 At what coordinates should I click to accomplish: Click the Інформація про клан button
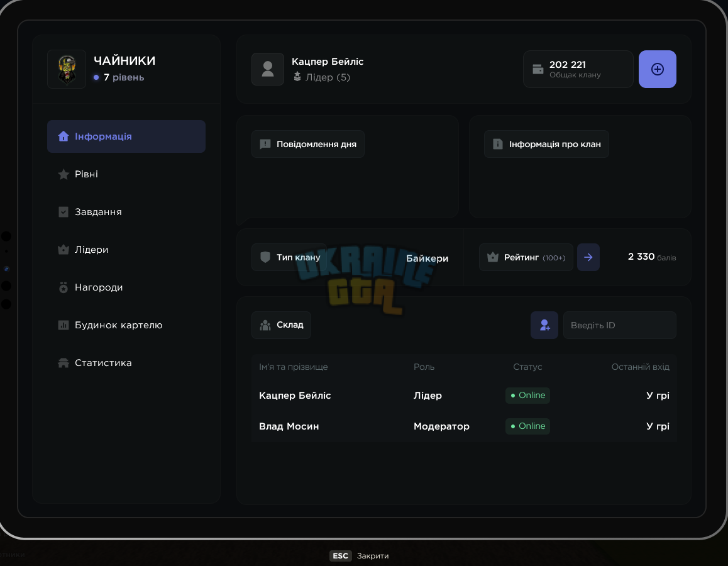coord(546,144)
